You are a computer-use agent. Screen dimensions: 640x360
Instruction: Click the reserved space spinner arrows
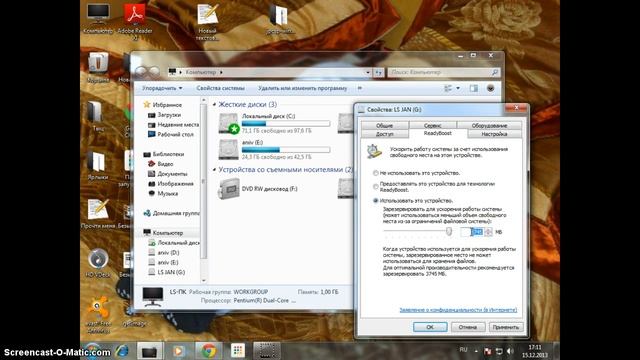[x=489, y=232]
